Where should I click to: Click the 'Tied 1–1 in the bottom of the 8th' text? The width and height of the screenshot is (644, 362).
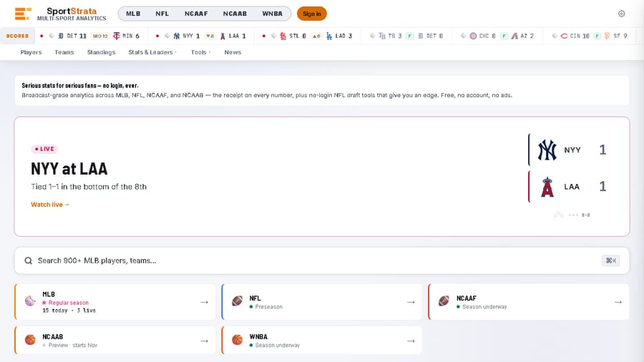point(89,187)
